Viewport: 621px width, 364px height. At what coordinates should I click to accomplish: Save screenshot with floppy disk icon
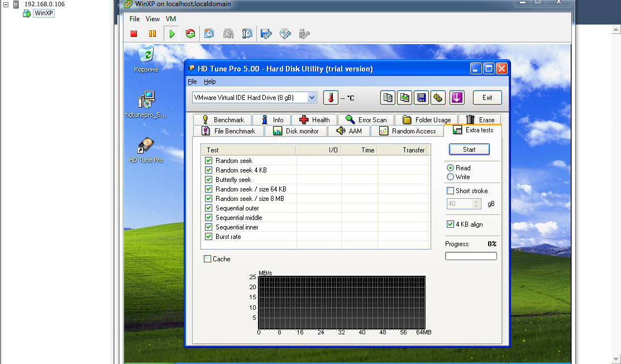coord(422,98)
